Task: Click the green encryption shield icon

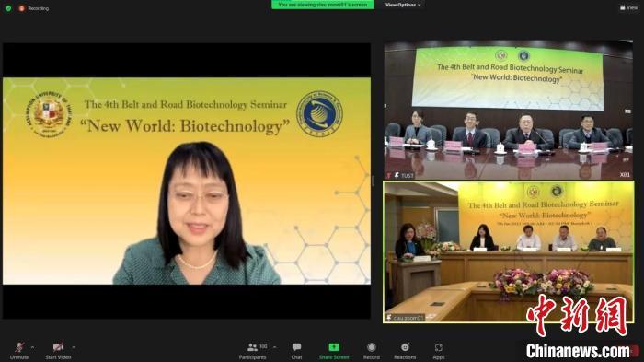Action: (x=8, y=8)
